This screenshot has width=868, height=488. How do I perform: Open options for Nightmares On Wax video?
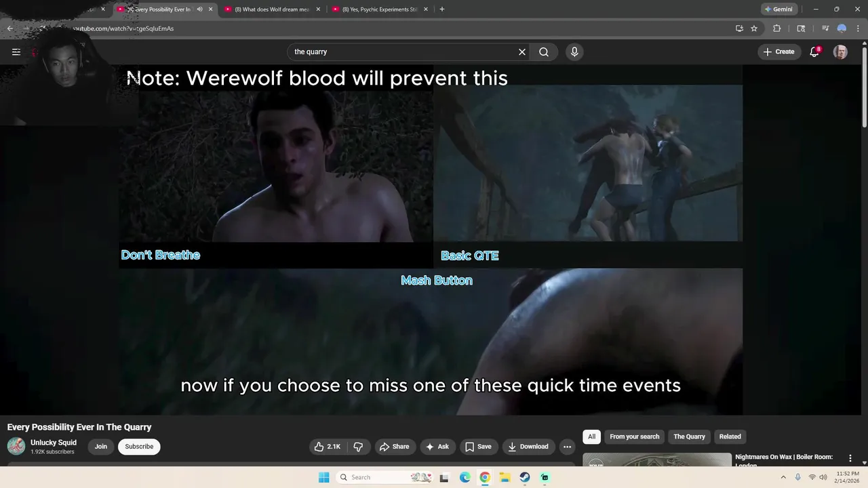coord(850,458)
